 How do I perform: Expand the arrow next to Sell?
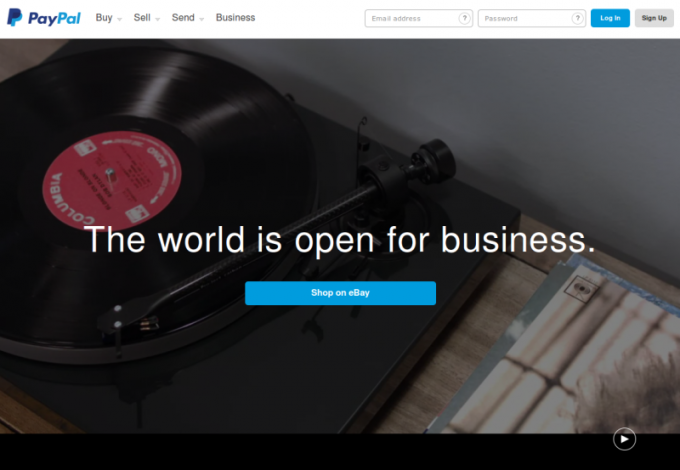pos(157,19)
